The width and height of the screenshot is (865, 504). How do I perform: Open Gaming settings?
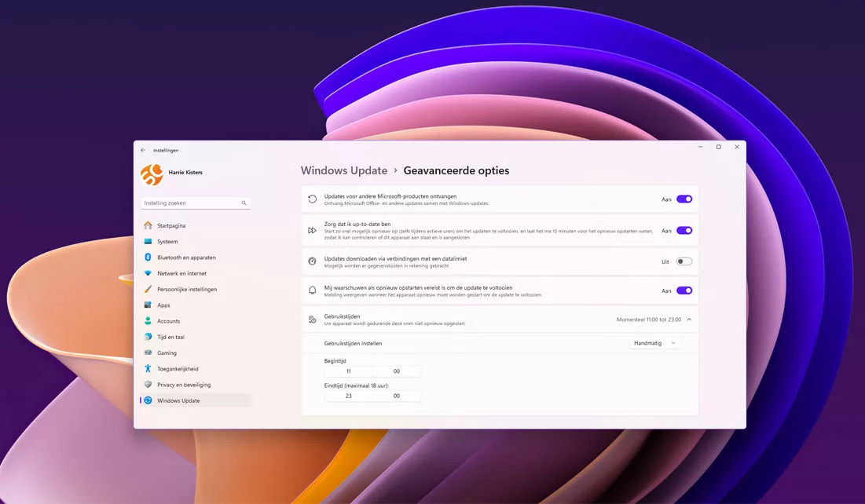(196, 353)
